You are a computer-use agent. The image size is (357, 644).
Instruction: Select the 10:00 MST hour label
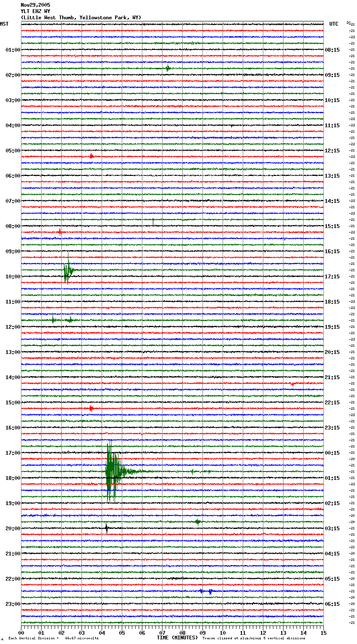tap(13, 277)
